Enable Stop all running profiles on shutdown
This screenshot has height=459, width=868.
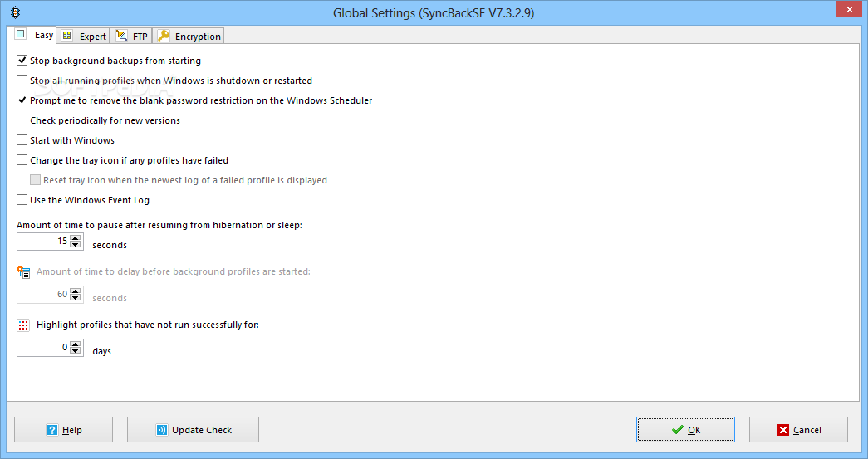click(x=22, y=81)
